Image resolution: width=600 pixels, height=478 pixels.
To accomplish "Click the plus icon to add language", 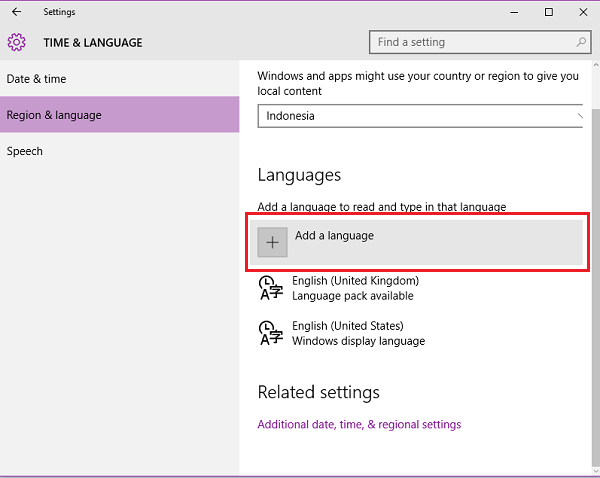I will [273, 242].
